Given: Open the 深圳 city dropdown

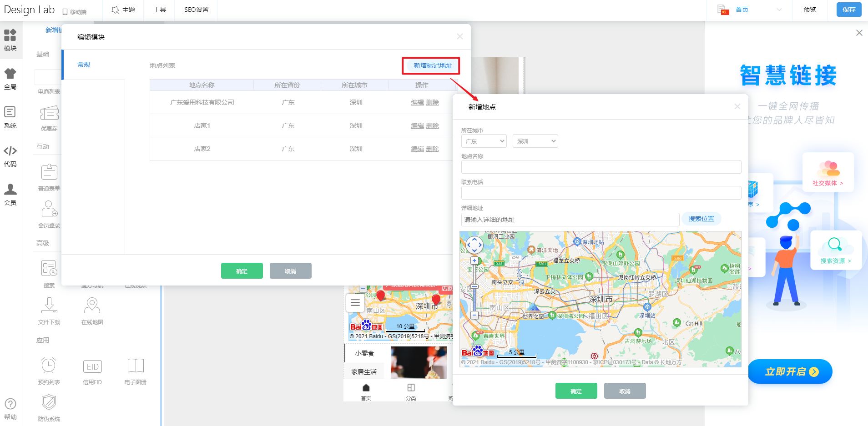Looking at the screenshot, I should pos(535,141).
